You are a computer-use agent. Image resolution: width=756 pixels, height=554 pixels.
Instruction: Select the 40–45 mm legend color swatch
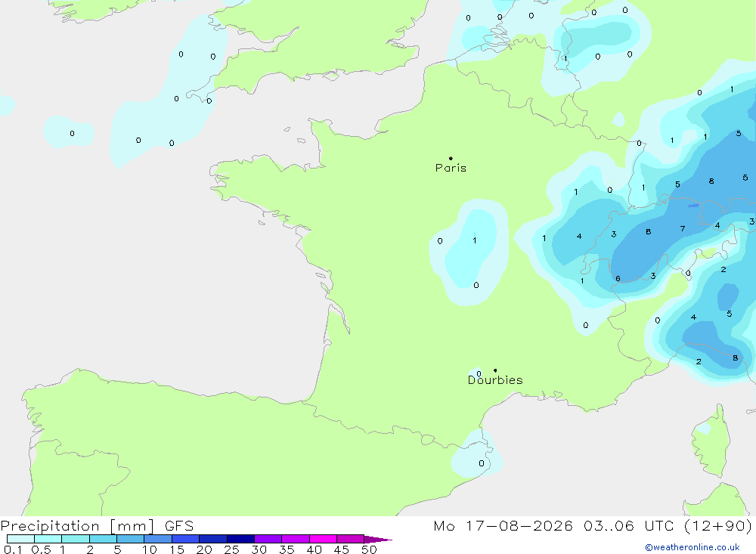(x=323, y=539)
